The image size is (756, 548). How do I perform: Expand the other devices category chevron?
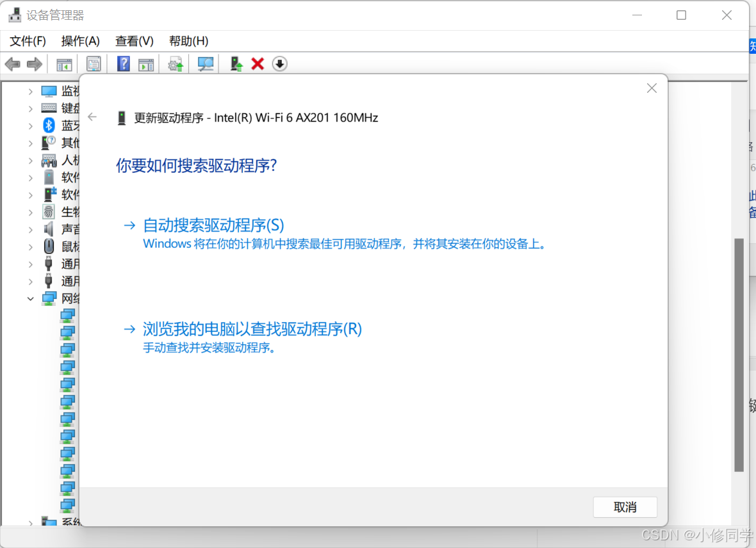(x=30, y=143)
